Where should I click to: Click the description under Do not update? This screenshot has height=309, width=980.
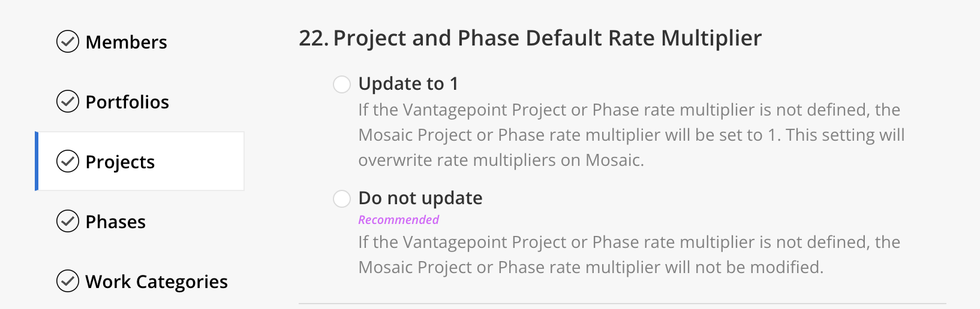point(629,255)
